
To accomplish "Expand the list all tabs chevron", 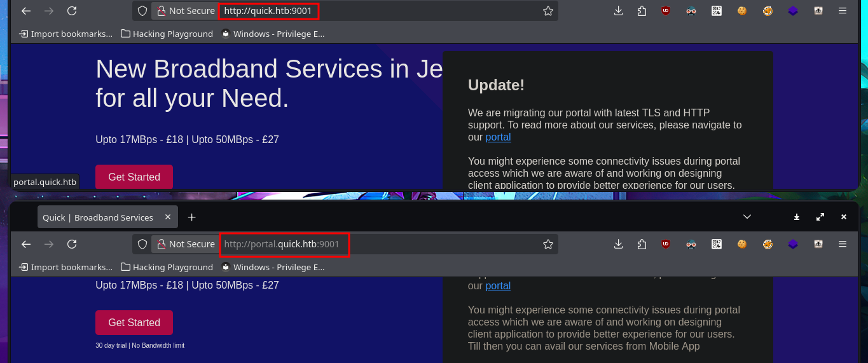I will point(747,217).
